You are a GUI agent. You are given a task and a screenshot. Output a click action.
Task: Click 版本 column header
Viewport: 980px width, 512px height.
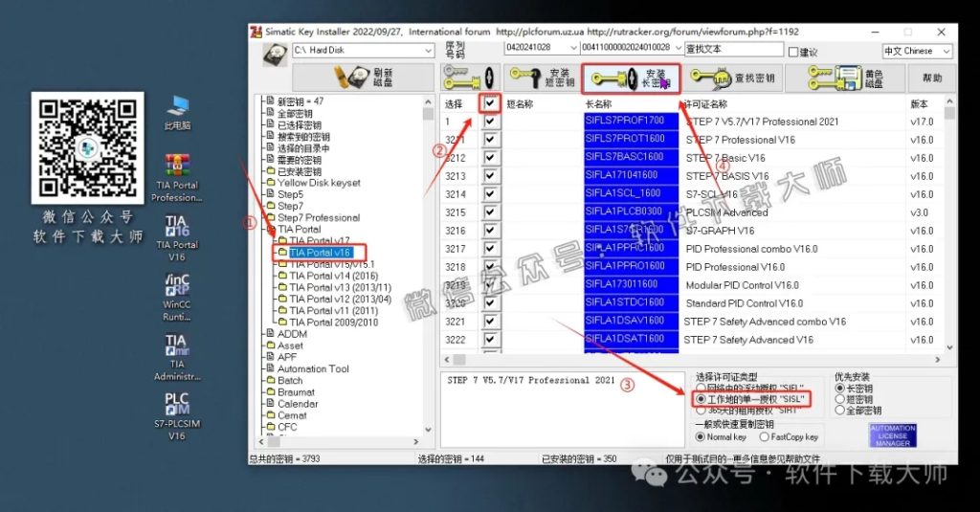(x=919, y=103)
